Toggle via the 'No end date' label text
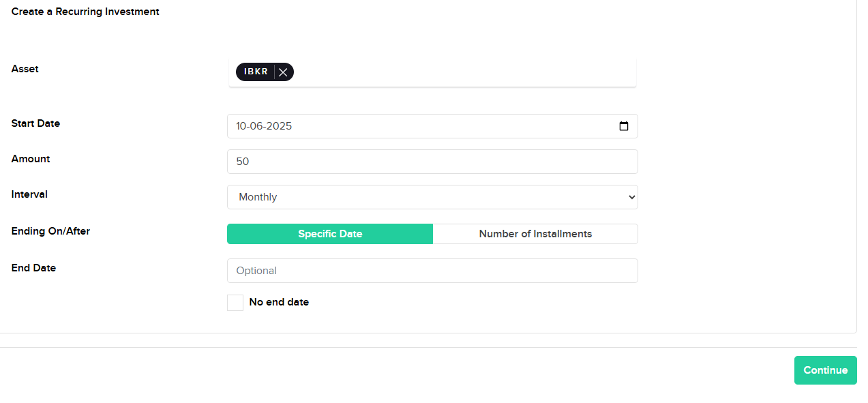Image resolution: width=868 pixels, height=403 pixels. [x=279, y=302]
